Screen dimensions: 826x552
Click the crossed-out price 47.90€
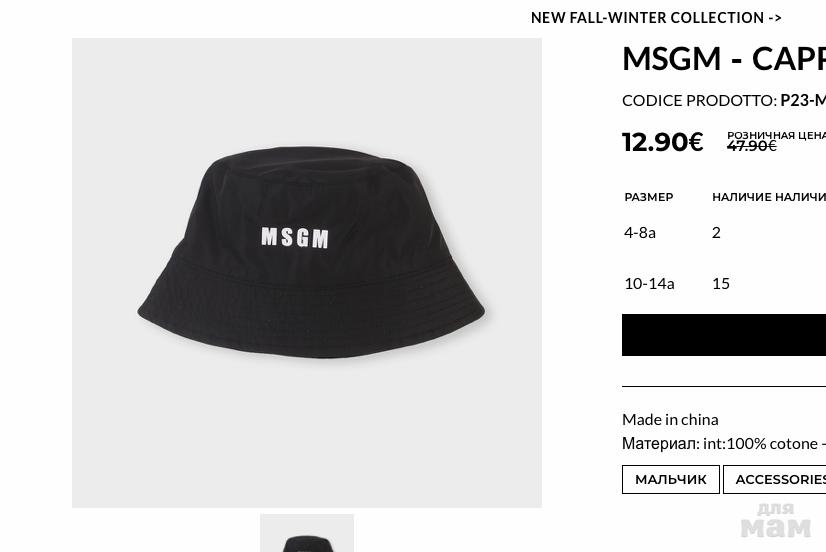[x=751, y=147]
